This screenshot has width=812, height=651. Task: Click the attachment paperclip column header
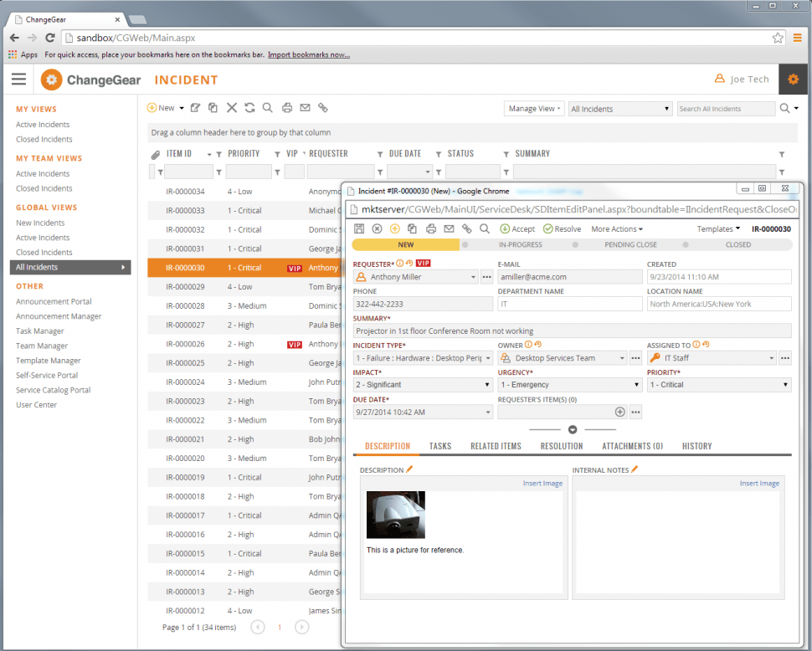156,154
